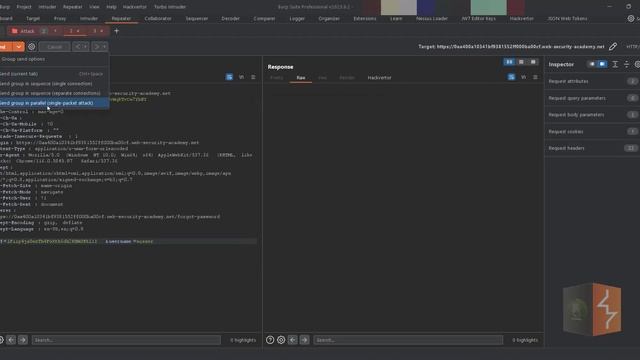Open response search settings gear
The width and height of the screenshot is (640, 360).
coord(281,340)
